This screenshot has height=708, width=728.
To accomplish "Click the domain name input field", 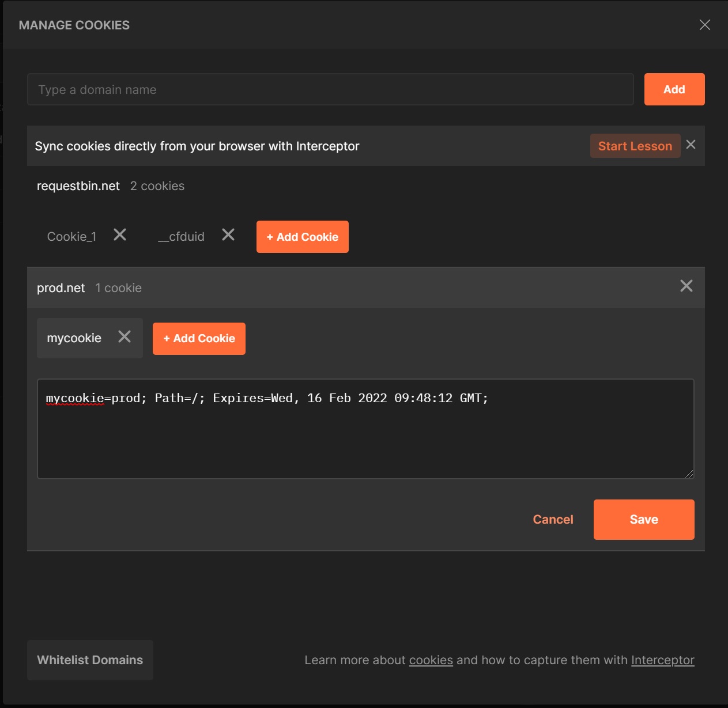I will [330, 89].
